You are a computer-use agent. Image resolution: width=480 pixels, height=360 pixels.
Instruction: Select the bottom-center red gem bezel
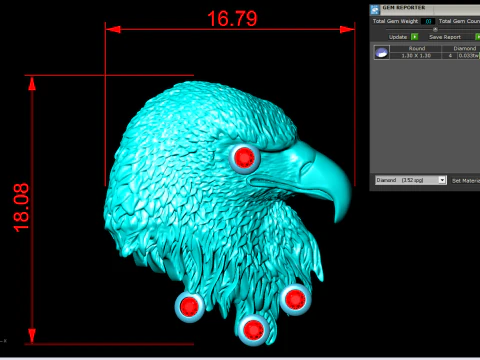(x=254, y=329)
